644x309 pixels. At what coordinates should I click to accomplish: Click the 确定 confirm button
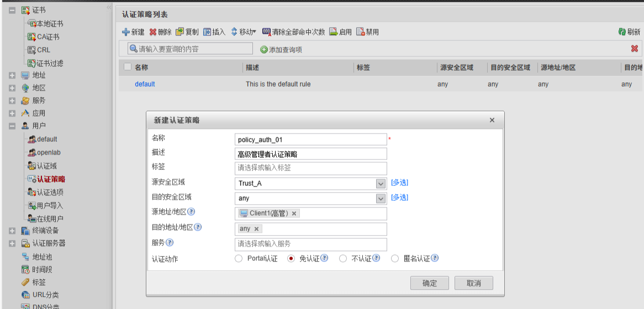(430, 283)
